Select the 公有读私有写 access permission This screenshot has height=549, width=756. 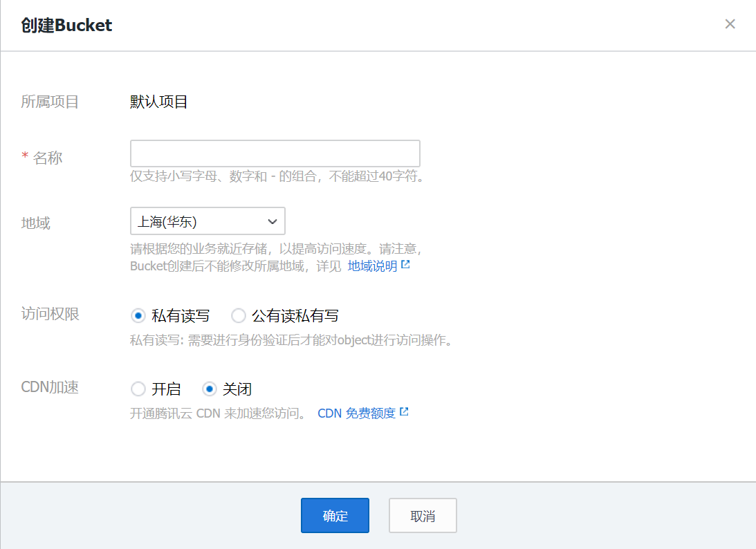[x=238, y=315]
